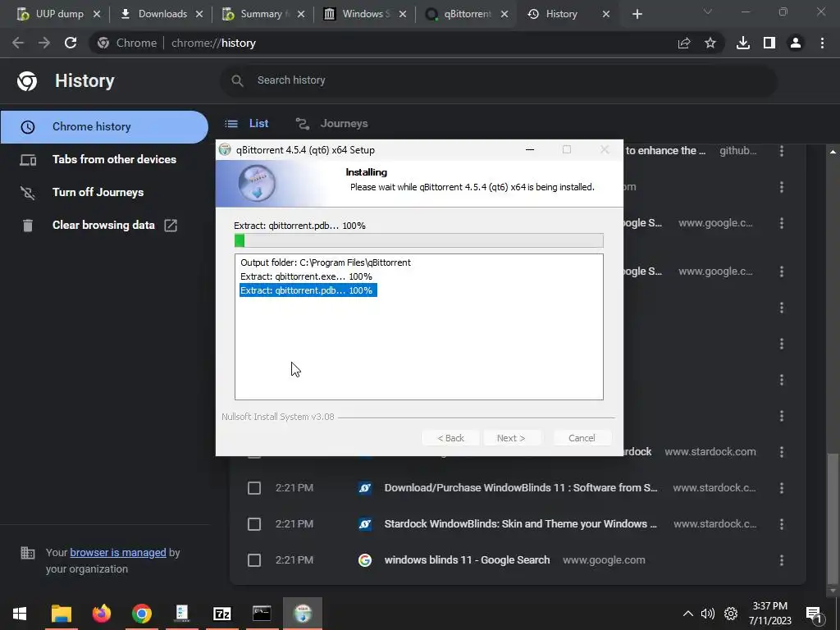Close the Downloads tab
This screenshot has width=840, height=630.
[199, 14]
